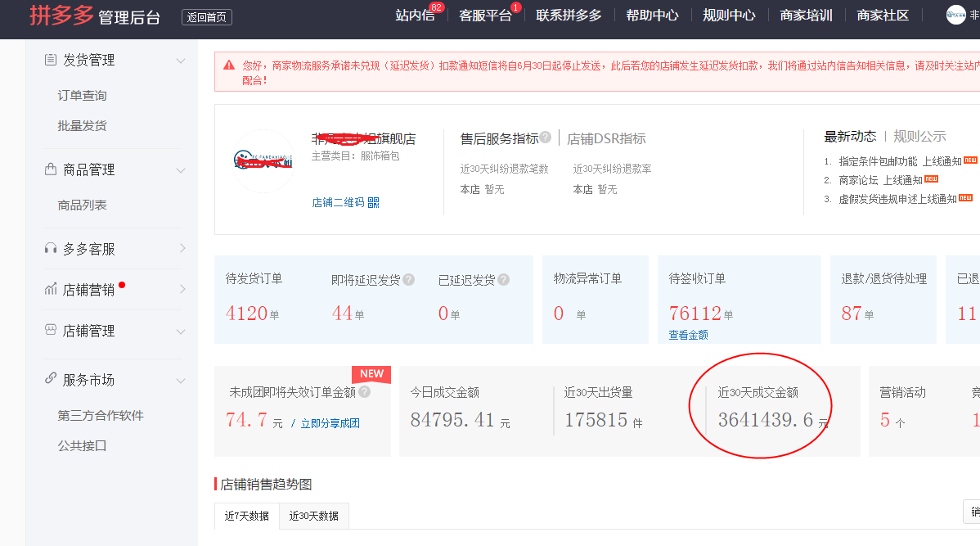Open 客服平台 in top navigation
980x546 pixels.
point(485,16)
